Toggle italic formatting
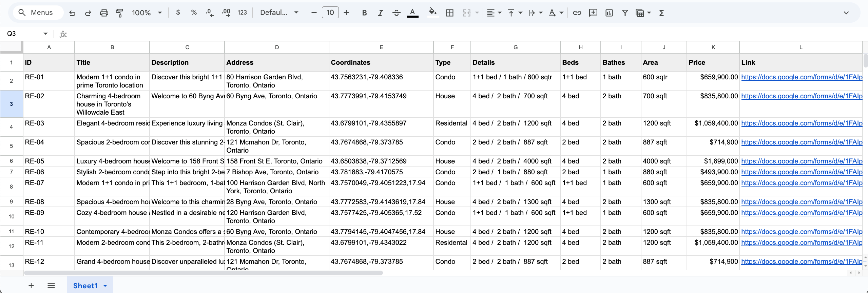868x293 pixels. coord(380,13)
